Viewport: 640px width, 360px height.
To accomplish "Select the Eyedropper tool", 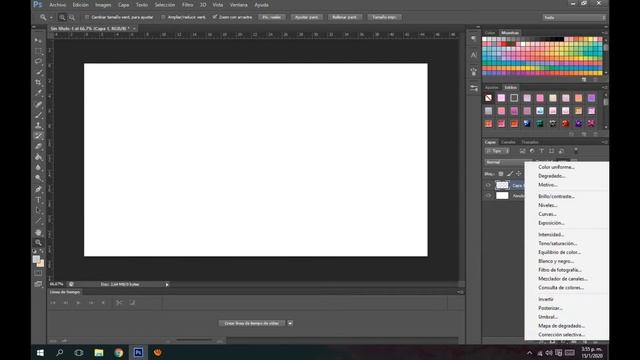I will 38,93.
